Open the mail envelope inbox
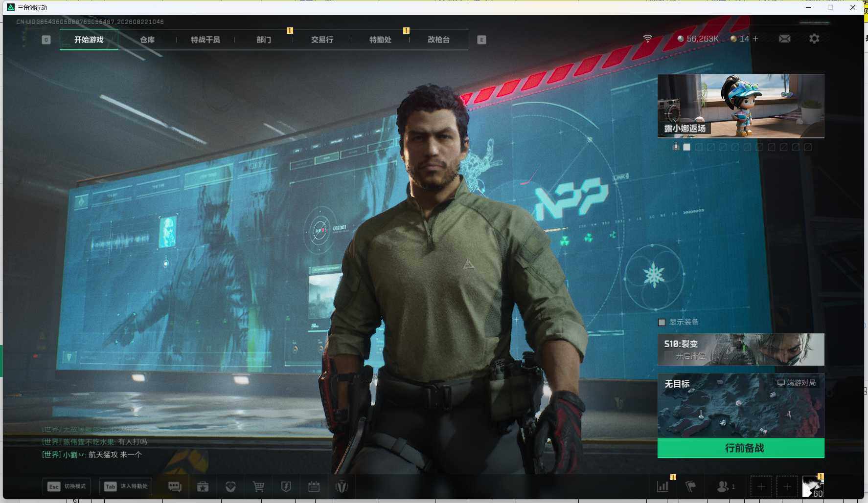 (784, 39)
